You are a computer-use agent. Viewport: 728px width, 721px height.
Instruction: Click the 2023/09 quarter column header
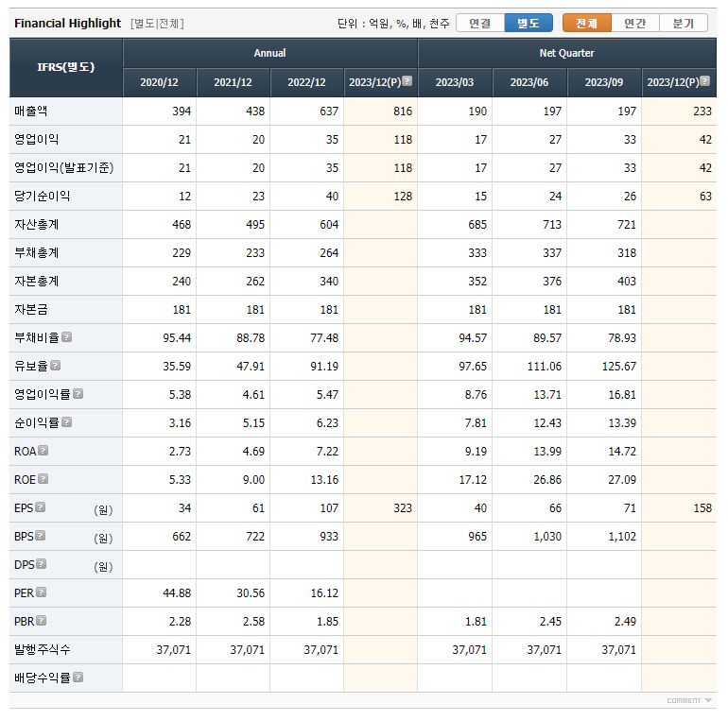(x=604, y=82)
